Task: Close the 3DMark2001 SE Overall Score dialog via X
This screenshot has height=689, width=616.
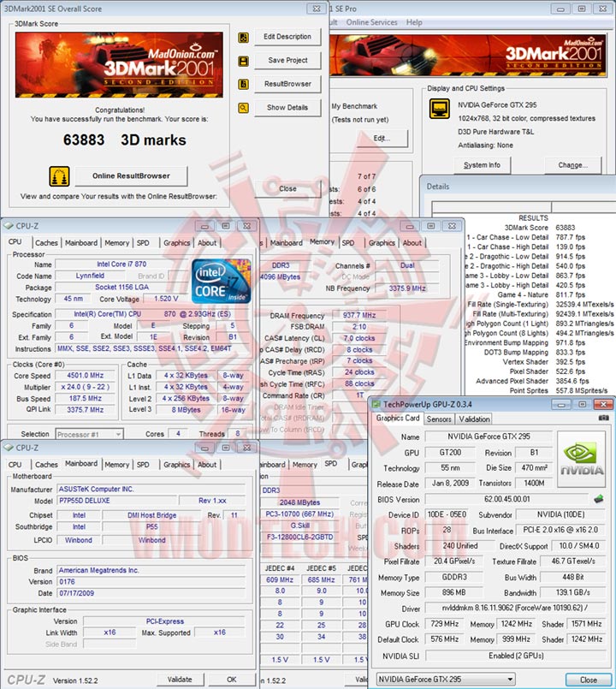Action: pos(317,9)
